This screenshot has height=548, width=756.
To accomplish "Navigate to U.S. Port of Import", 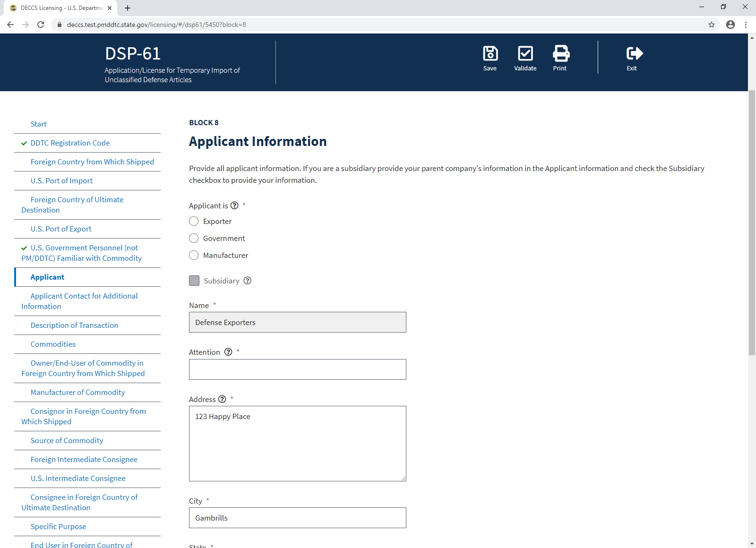I will [61, 181].
